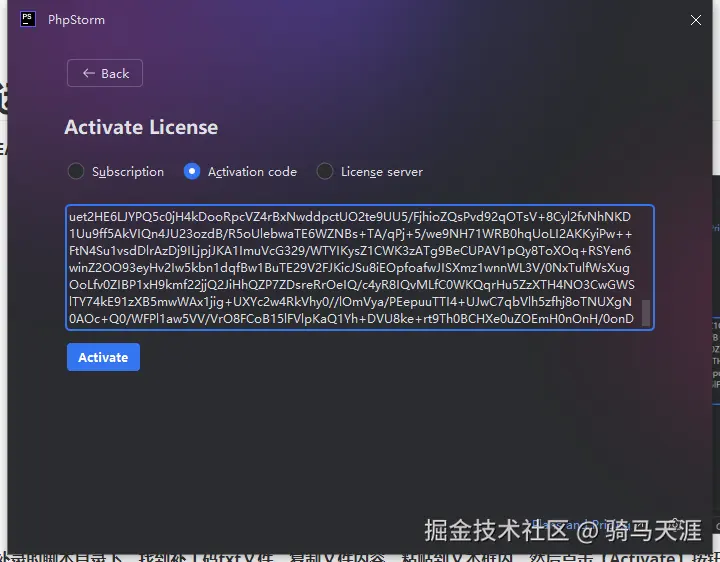This screenshot has height=562, width=720.
Task: Go back with the Back button
Action: pos(105,73)
